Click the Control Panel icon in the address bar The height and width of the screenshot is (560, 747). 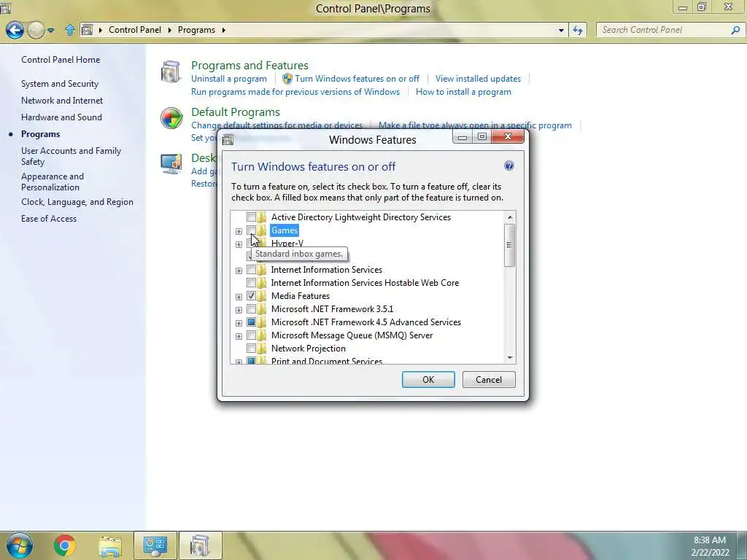coord(88,30)
